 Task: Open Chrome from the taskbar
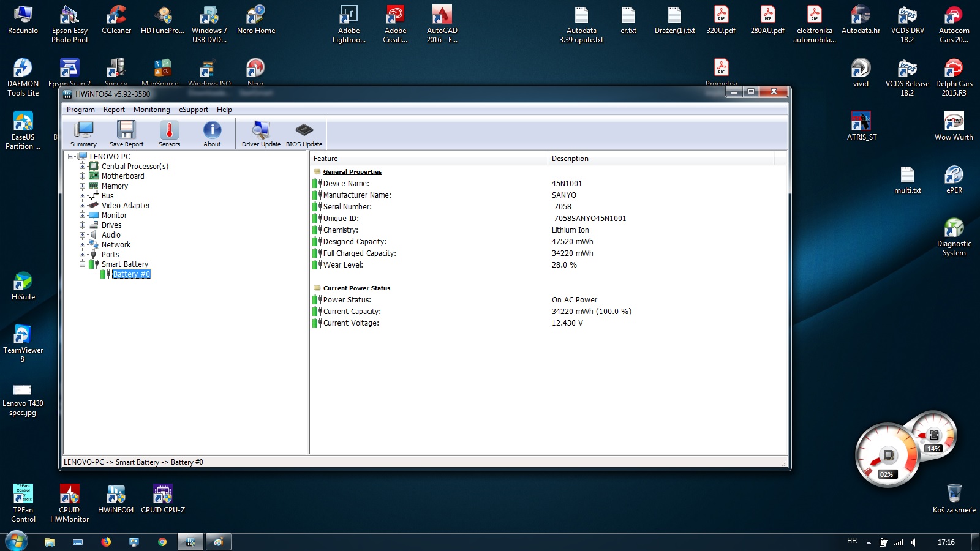click(x=162, y=542)
